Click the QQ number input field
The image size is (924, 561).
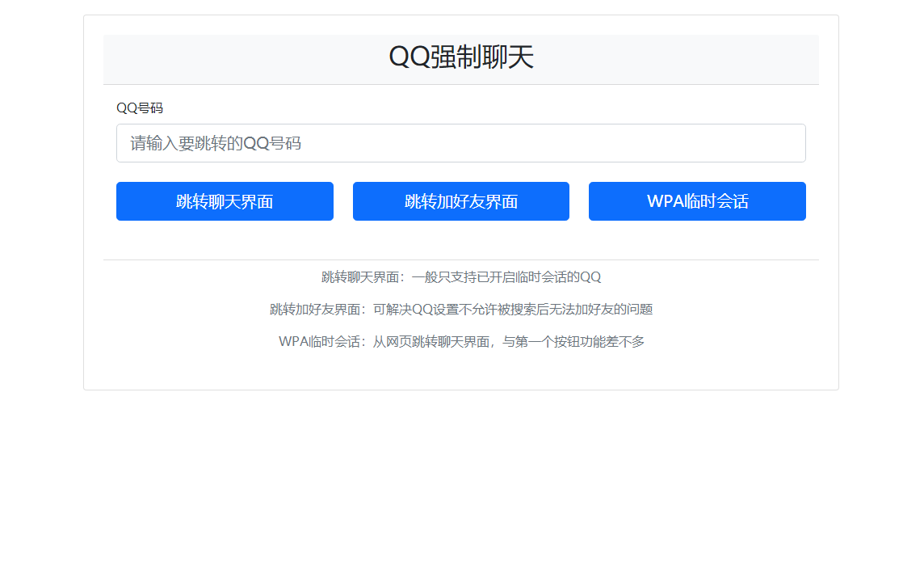(460, 142)
